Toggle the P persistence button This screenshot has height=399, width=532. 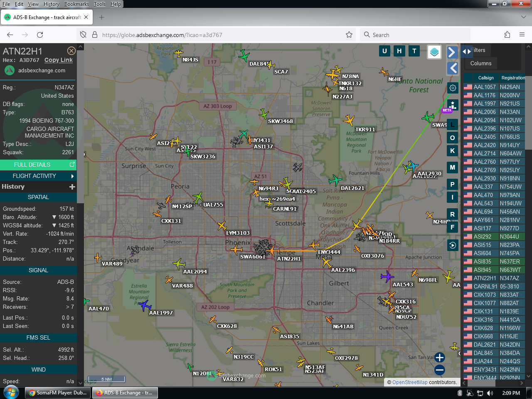tap(453, 184)
